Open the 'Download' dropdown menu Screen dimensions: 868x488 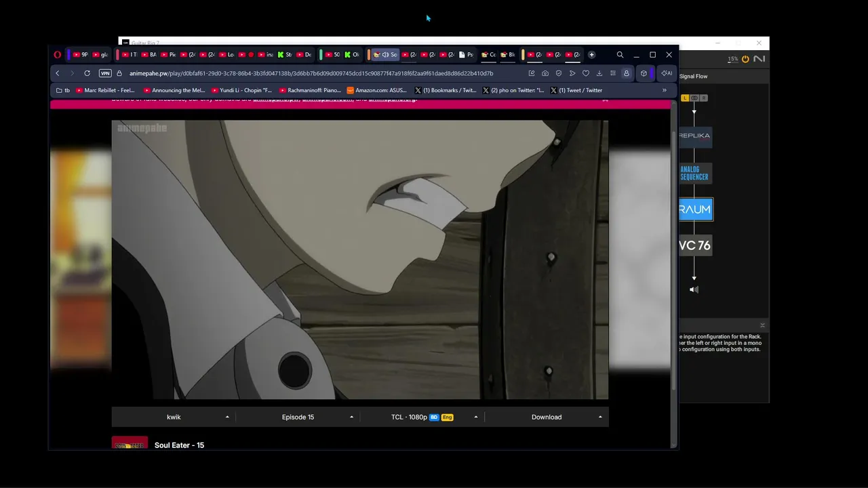point(547,418)
